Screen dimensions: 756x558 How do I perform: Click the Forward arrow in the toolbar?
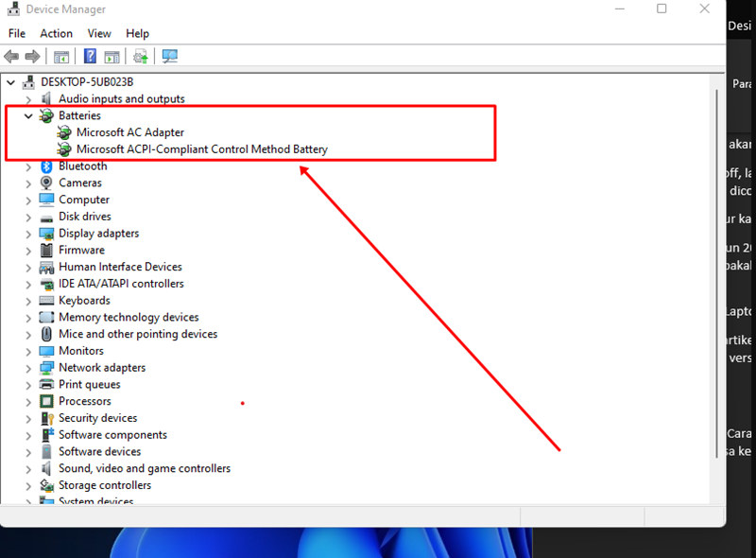(x=33, y=57)
